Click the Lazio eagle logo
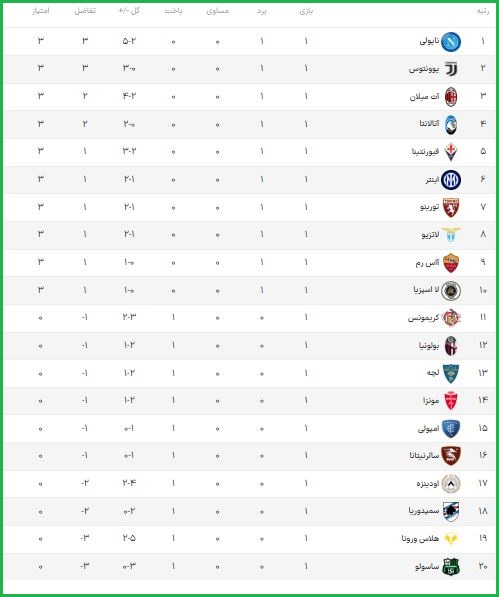 (451, 235)
